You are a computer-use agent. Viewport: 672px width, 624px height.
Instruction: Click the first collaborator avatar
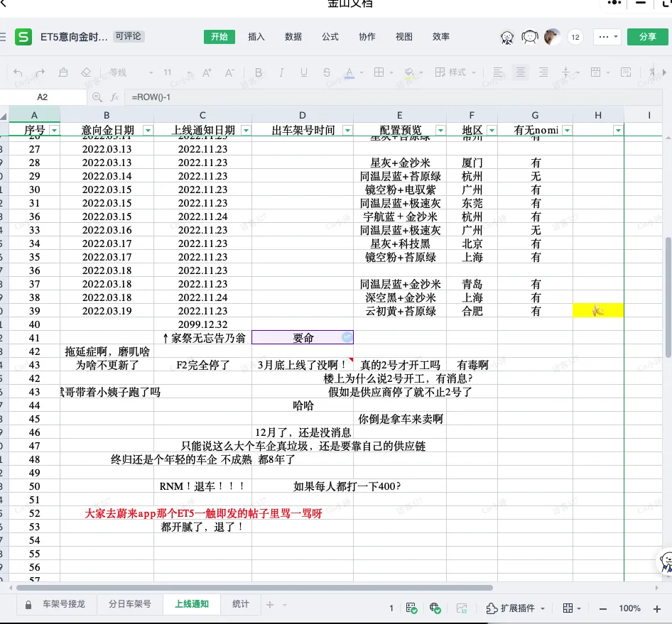pyautogui.click(x=507, y=37)
